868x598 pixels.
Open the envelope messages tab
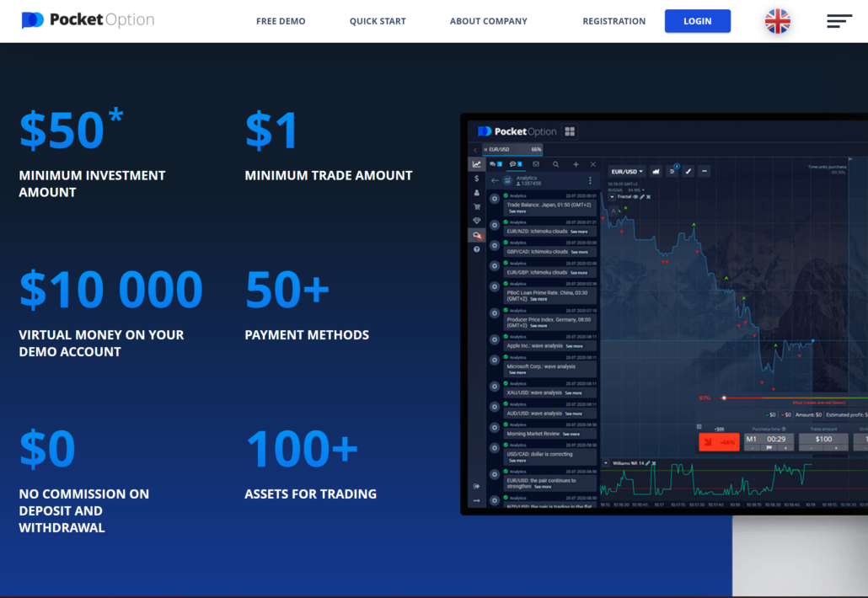(x=536, y=164)
